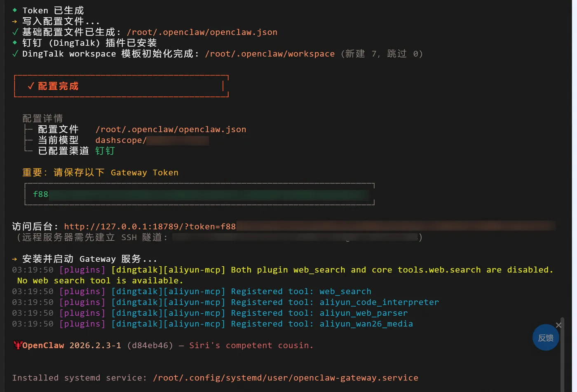This screenshot has height=392, width=577.
Task: Click the checkmark beside 基础配置文件已生成
Action: (x=15, y=32)
